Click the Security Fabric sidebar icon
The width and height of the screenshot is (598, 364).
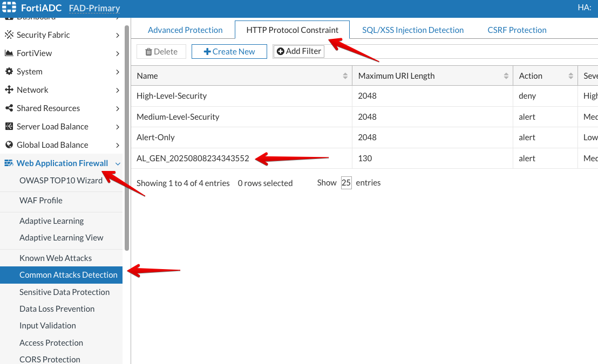[9, 35]
